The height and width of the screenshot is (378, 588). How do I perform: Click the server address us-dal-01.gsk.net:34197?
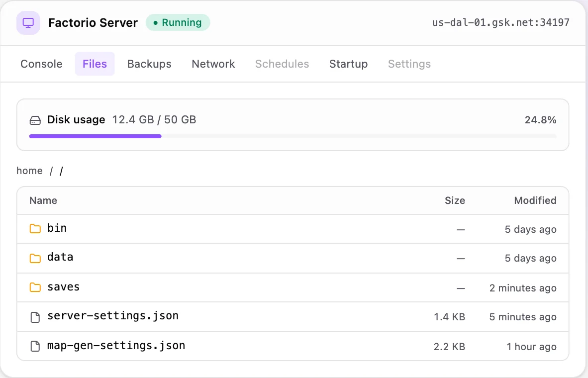pyautogui.click(x=500, y=22)
